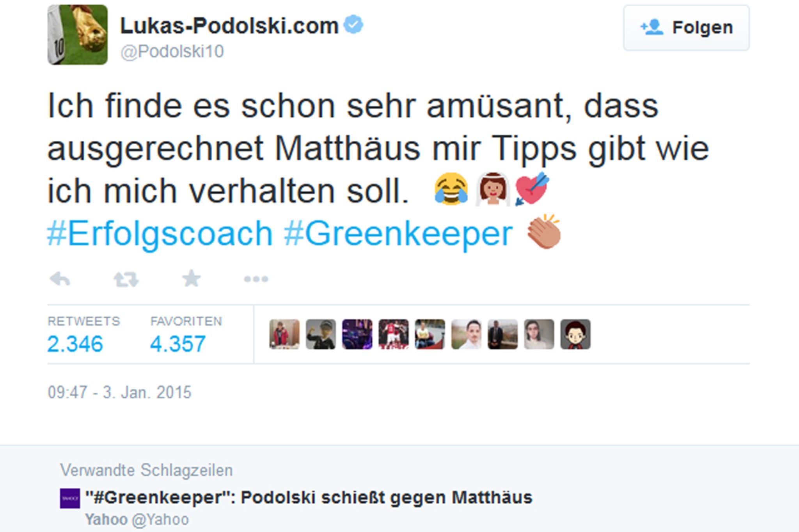Open Yahoo headline about Podolski and Matthäus

click(x=309, y=498)
